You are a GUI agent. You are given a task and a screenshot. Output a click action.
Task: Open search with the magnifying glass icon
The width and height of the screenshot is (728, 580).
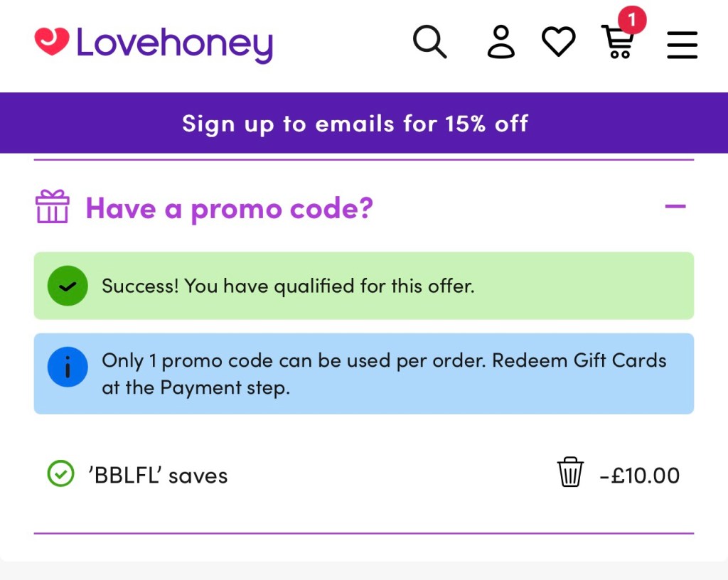tap(430, 43)
